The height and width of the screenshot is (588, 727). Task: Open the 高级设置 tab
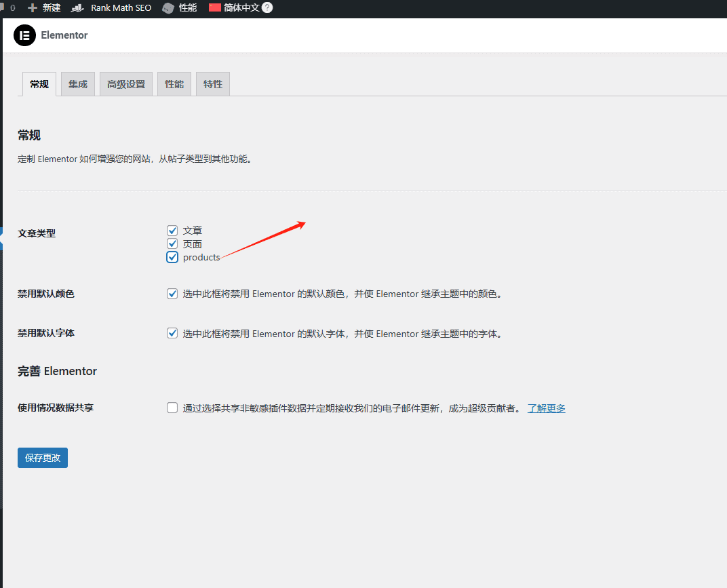coord(126,84)
